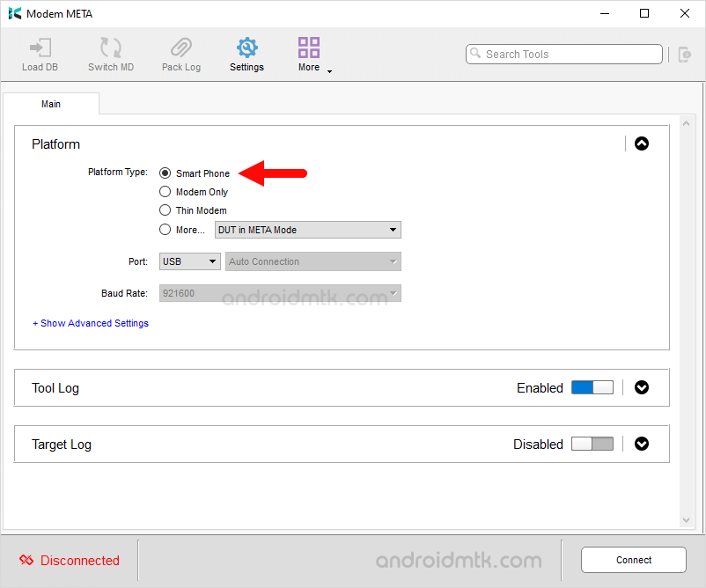Collapse the Platform section chevron
706x588 pixels.
[x=642, y=143]
